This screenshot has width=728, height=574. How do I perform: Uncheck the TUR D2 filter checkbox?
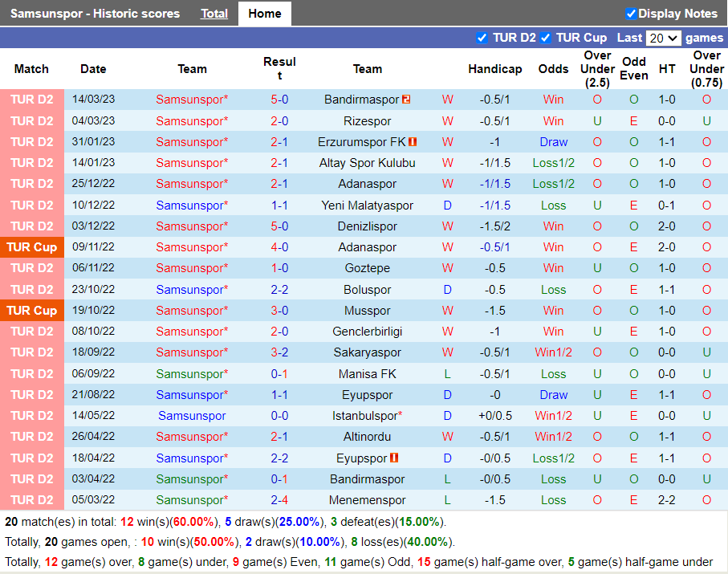(x=482, y=38)
